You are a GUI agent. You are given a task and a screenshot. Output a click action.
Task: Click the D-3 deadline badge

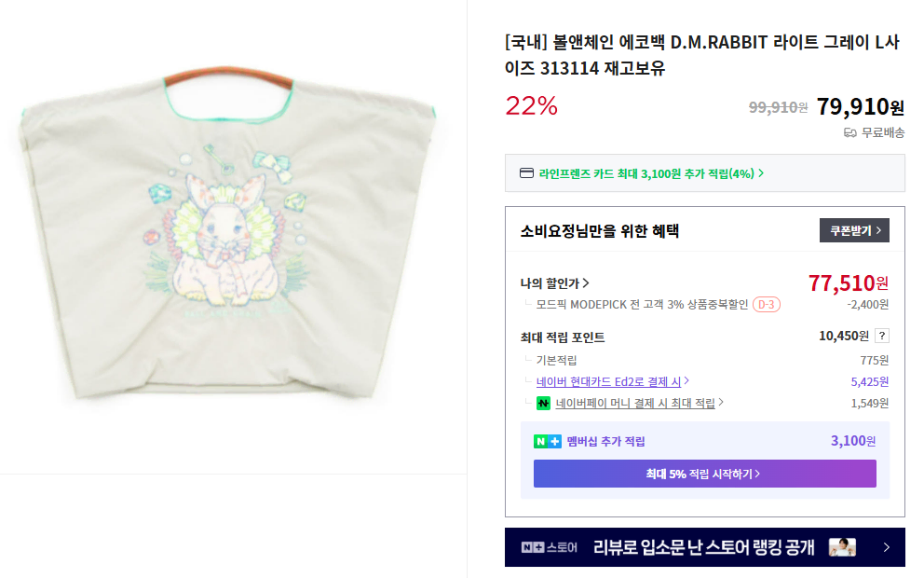click(x=766, y=305)
